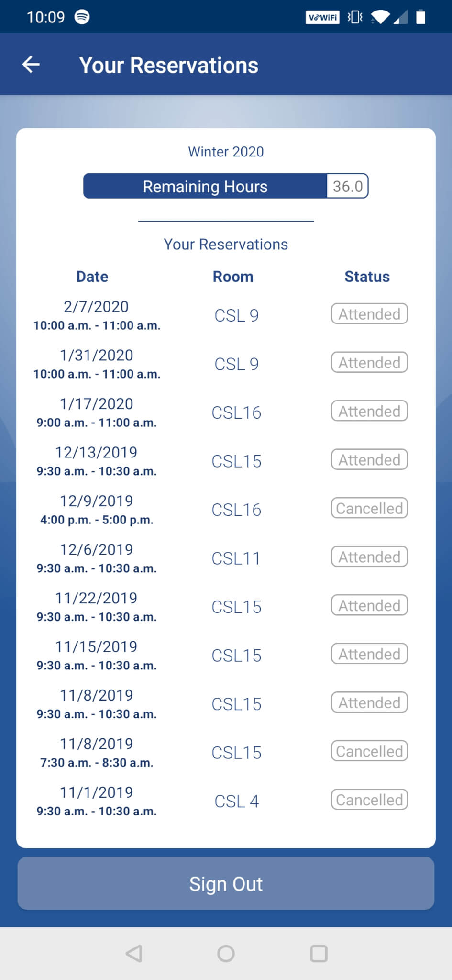
Task: Tap the vibrate mode status icon
Action: click(354, 18)
